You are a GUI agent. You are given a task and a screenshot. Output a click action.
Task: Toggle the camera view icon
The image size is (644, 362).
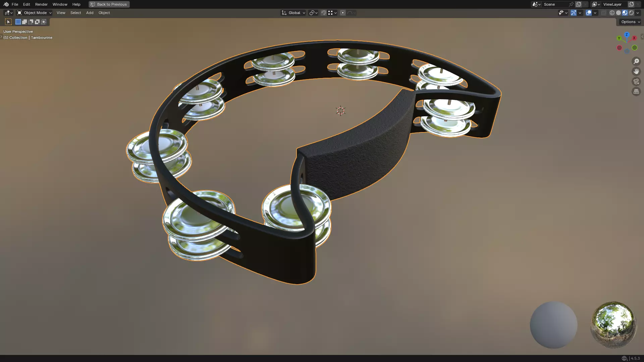tap(636, 81)
